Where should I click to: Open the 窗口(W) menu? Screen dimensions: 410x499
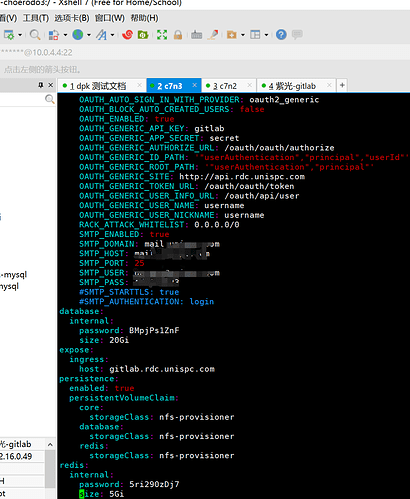pos(110,18)
